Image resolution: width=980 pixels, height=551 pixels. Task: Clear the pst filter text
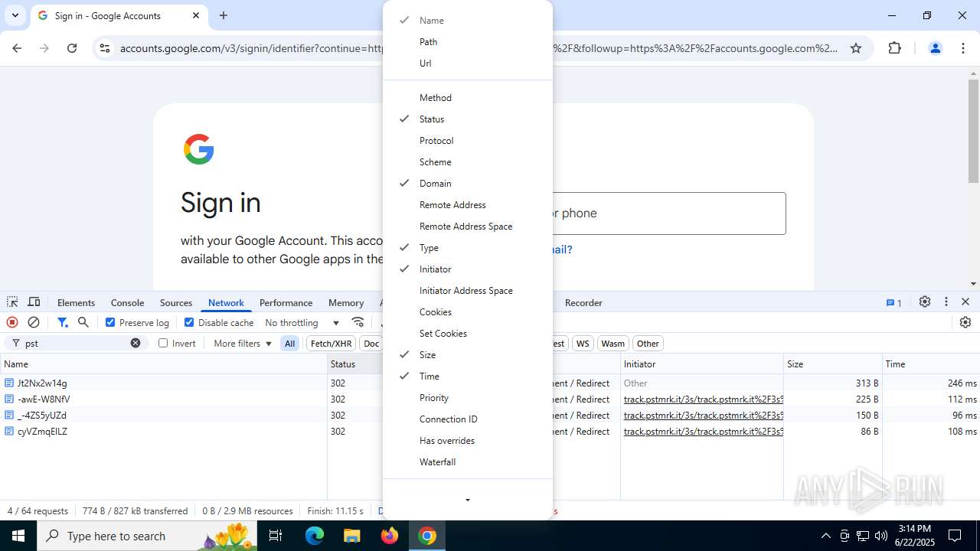click(x=136, y=343)
